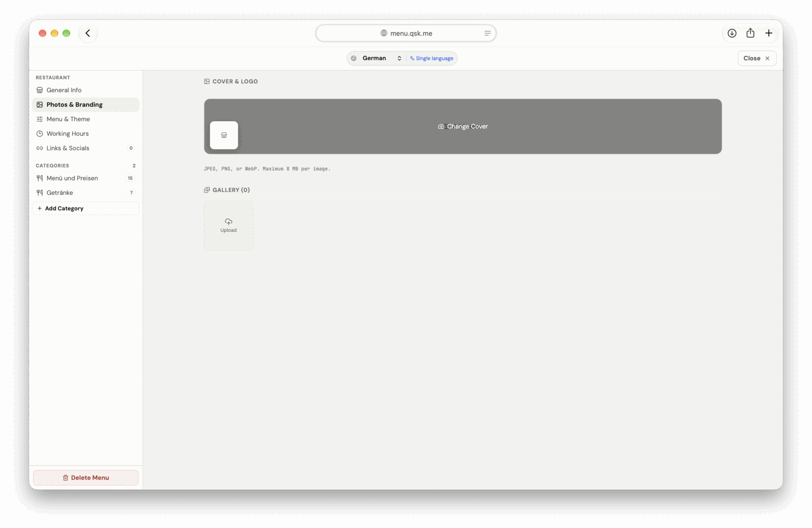The height and width of the screenshot is (528, 812).
Task: Click the restaurant logo placeholder icon
Action: (224, 135)
